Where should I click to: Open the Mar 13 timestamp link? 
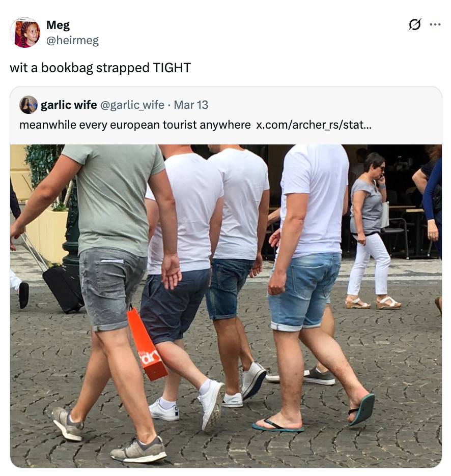pos(191,105)
